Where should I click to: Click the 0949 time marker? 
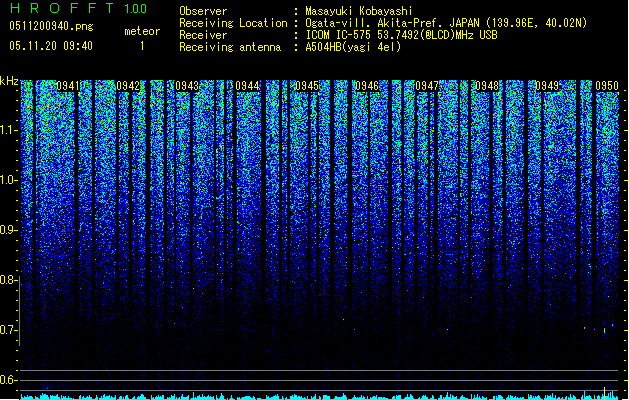pos(547,86)
